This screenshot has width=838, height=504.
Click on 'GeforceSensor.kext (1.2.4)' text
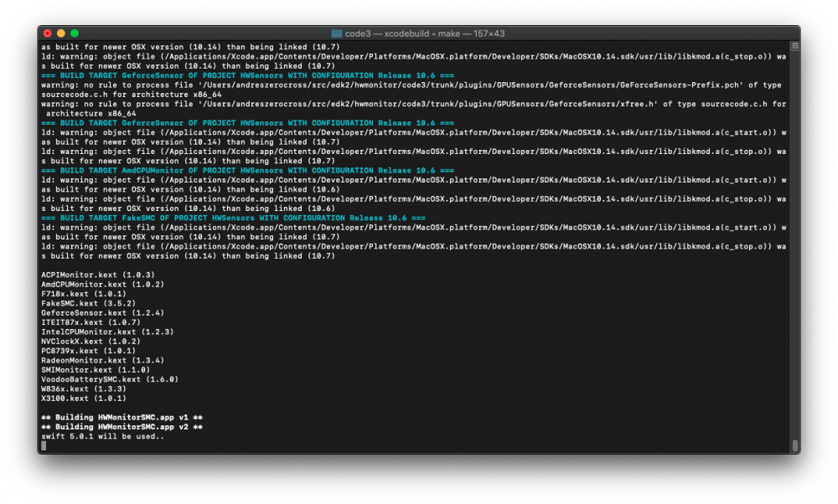(102, 313)
